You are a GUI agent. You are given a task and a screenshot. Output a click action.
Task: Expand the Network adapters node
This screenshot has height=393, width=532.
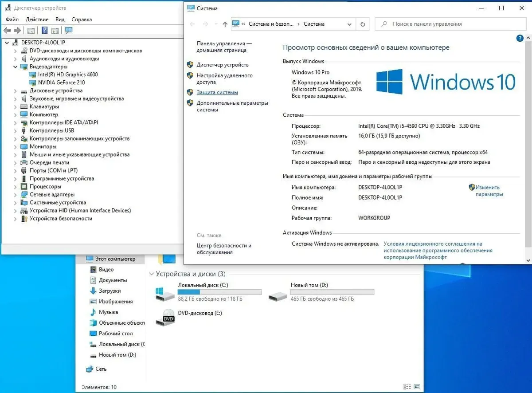[16, 195]
